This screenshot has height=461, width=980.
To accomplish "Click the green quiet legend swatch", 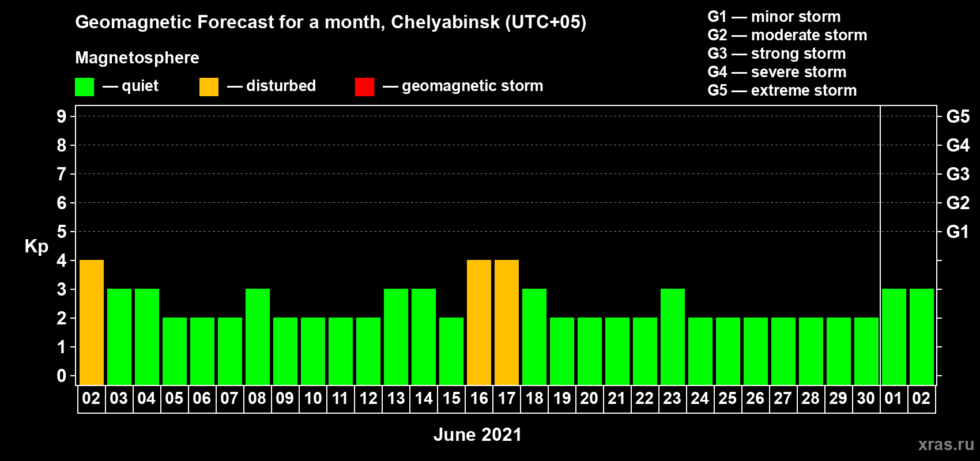I will pos(85,87).
